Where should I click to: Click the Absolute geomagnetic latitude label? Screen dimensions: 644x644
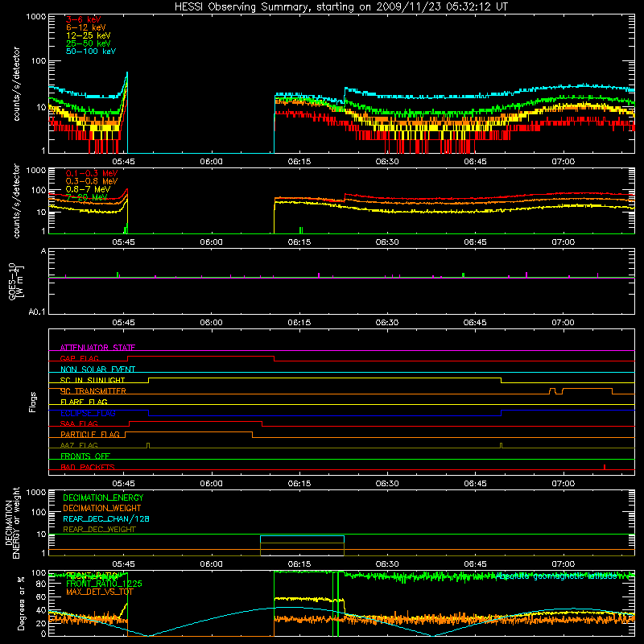point(556,576)
